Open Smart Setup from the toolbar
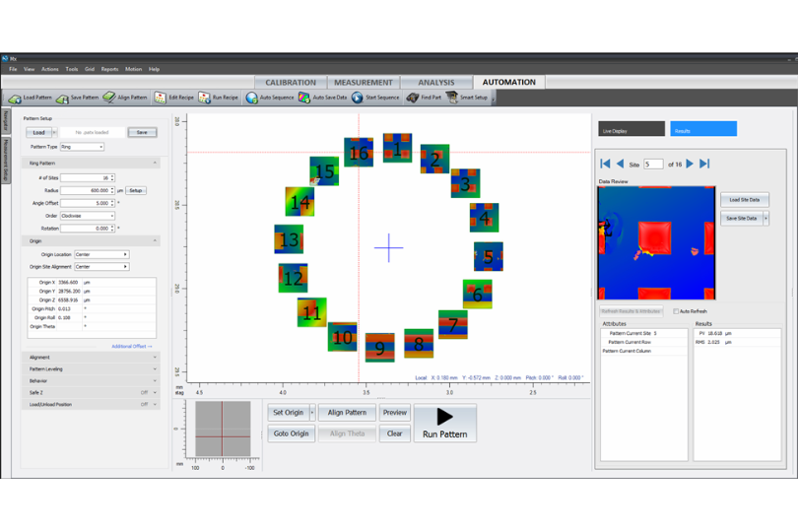This screenshot has width=798, height=532. (x=452, y=98)
